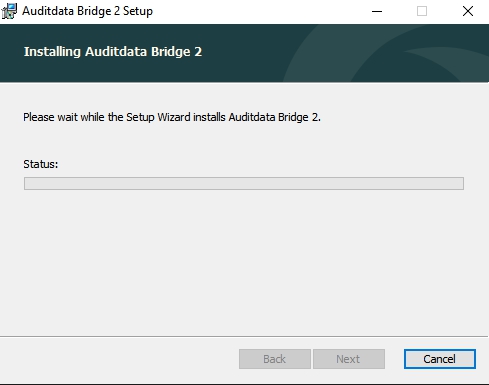Click the decorative swirl graphic in the banner
The image size is (489, 385).
pos(386,53)
